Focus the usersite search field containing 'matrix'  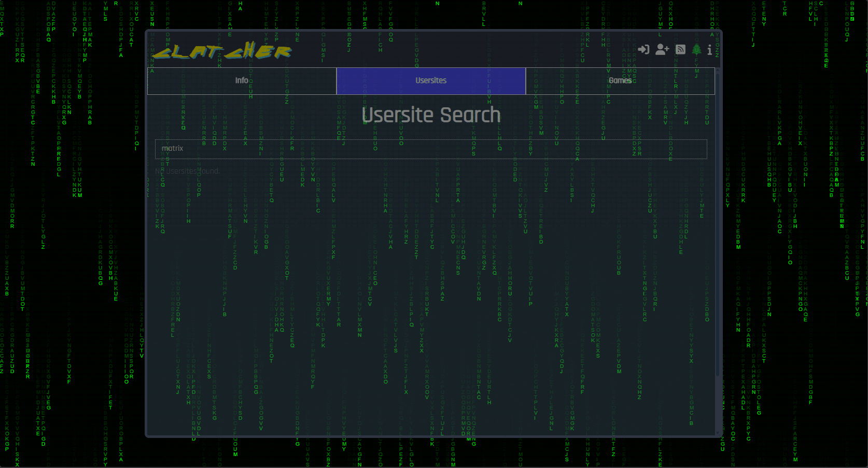point(431,149)
